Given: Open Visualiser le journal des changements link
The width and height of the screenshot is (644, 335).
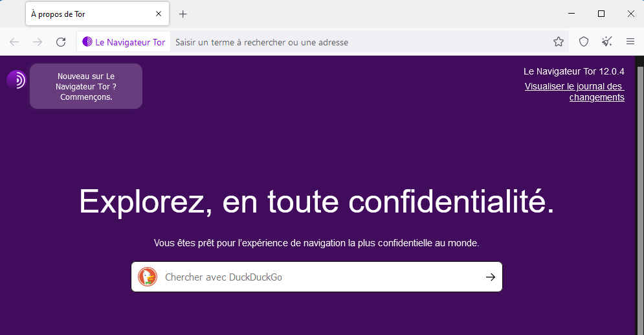Looking at the screenshot, I should pyautogui.click(x=575, y=91).
